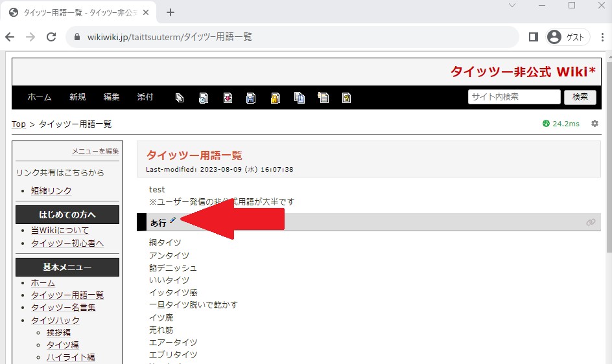Screen dimensions: 612x364
Task: Open the backup history clock-page icon
Action: click(203, 98)
